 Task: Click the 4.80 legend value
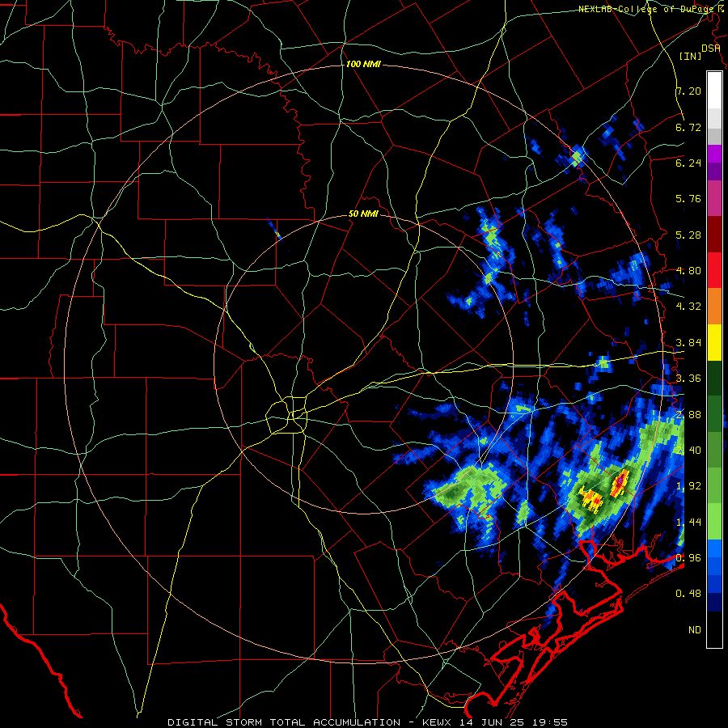pos(688,271)
